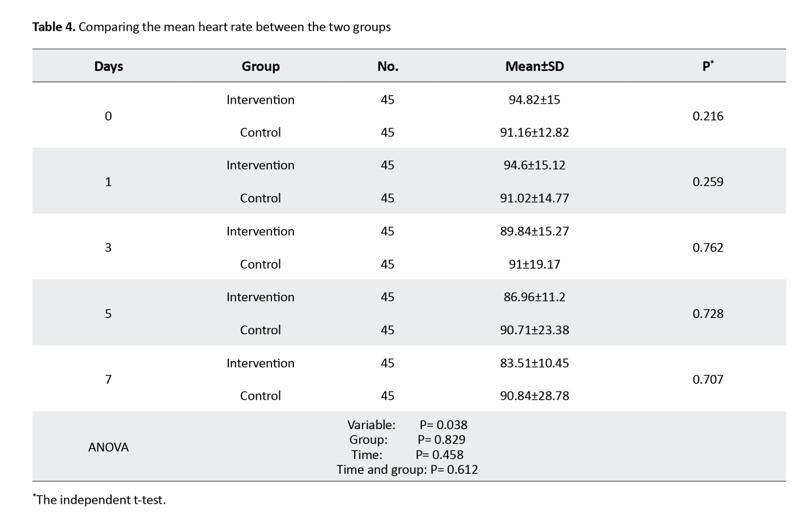The height and width of the screenshot is (518, 812).
Task: Click the 94.82±15 mean value
Action: point(534,100)
